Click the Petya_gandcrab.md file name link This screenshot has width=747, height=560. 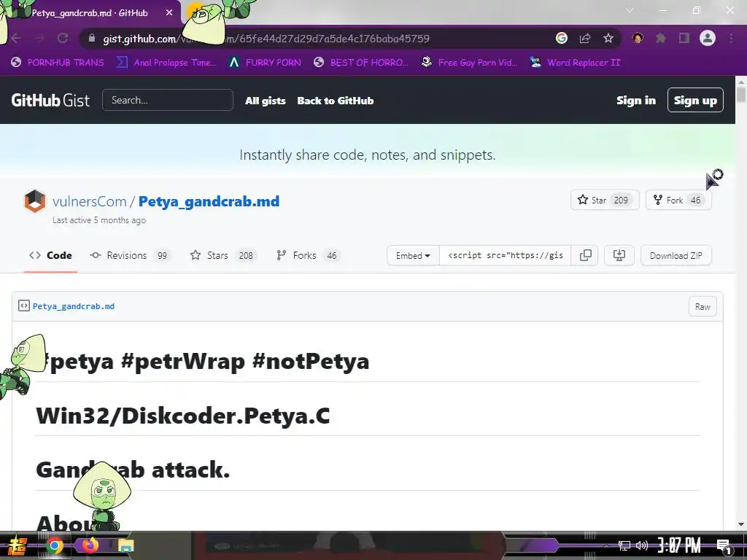click(74, 306)
